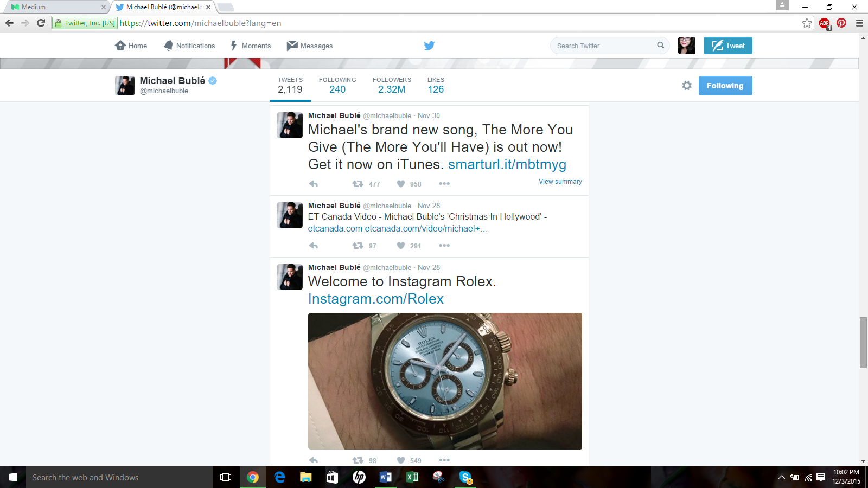Switch to the Medium tab
The height and width of the screenshot is (488, 868).
coord(57,7)
